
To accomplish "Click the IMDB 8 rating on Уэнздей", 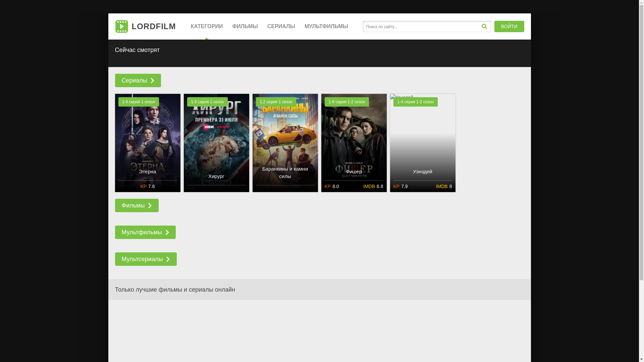I will point(444,186).
